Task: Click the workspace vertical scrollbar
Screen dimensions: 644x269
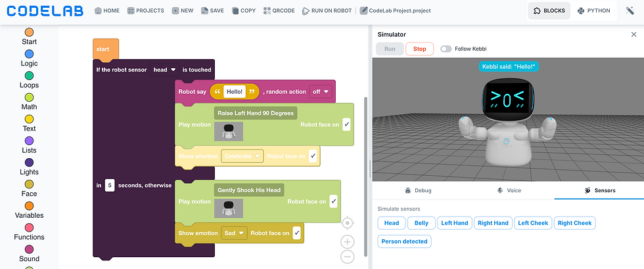Action: point(365,176)
